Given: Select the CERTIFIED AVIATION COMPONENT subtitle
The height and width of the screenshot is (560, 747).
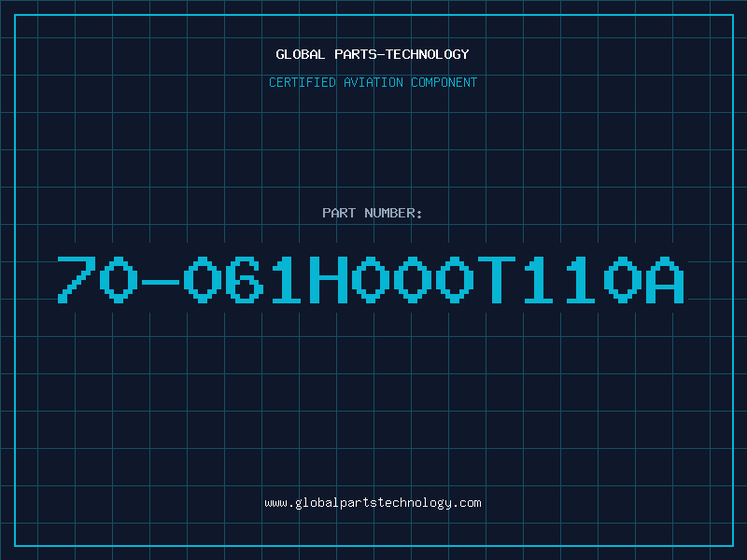Looking at the screenshot, I should (x=373, y=82).
